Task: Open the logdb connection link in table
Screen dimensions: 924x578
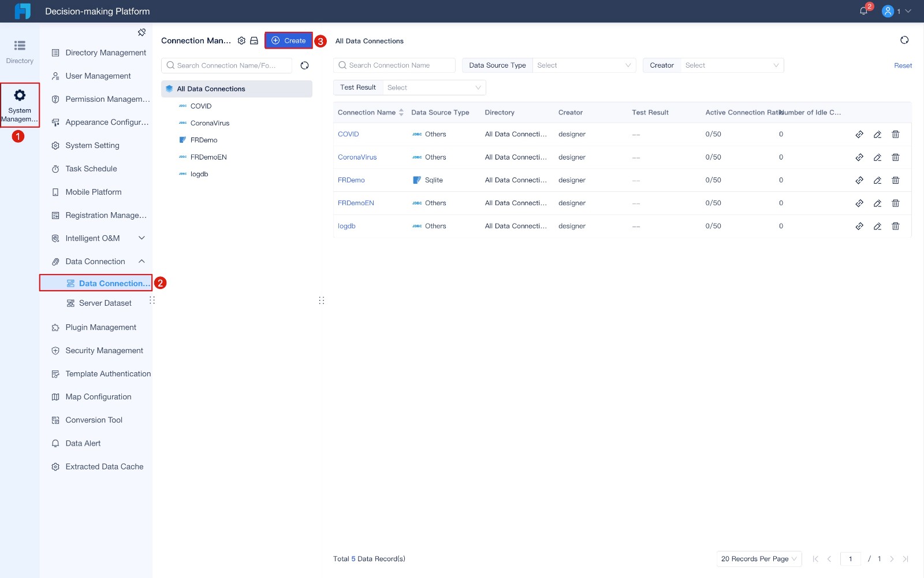Action: [346, 226]
